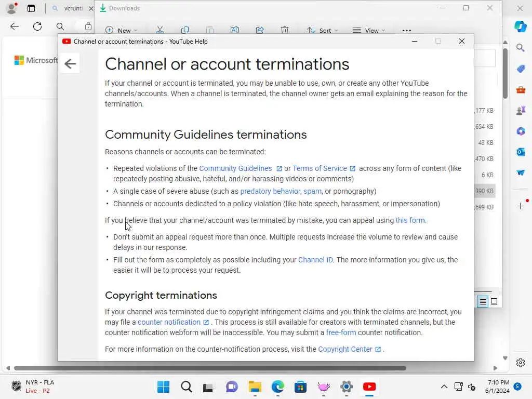
Task: Click the Microsoft logo on the webpage
Action: tap(35, 60)
